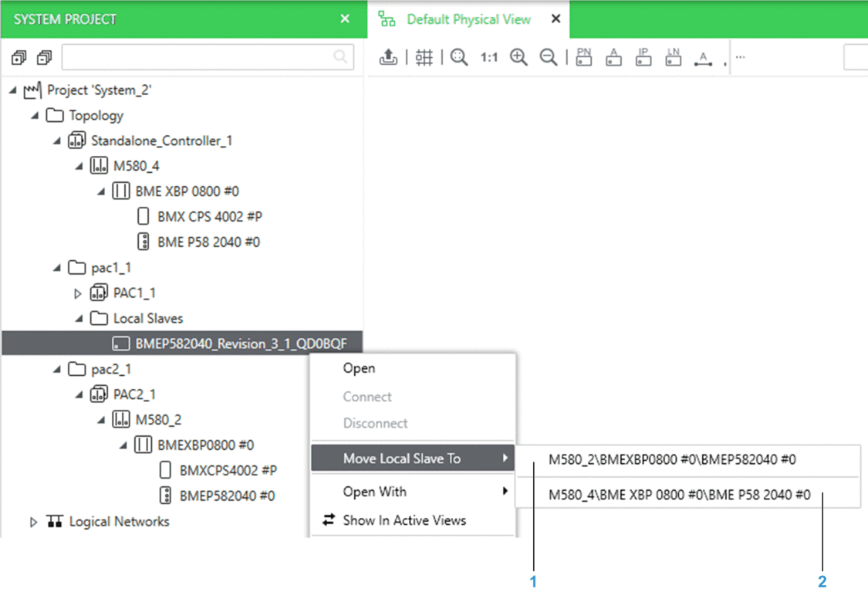Collapse the Project 'System_2' node
This screenshot has width=868, height=592.
click(x=13, y=90)
